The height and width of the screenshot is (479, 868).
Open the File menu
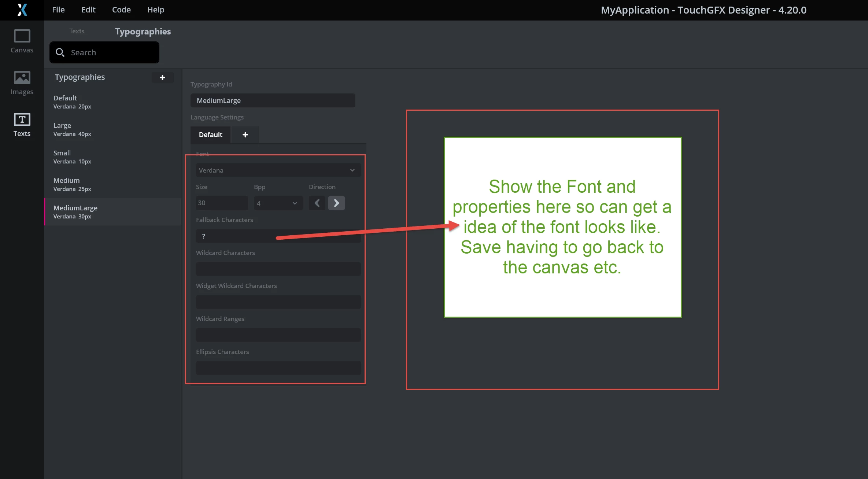point(58,10)
